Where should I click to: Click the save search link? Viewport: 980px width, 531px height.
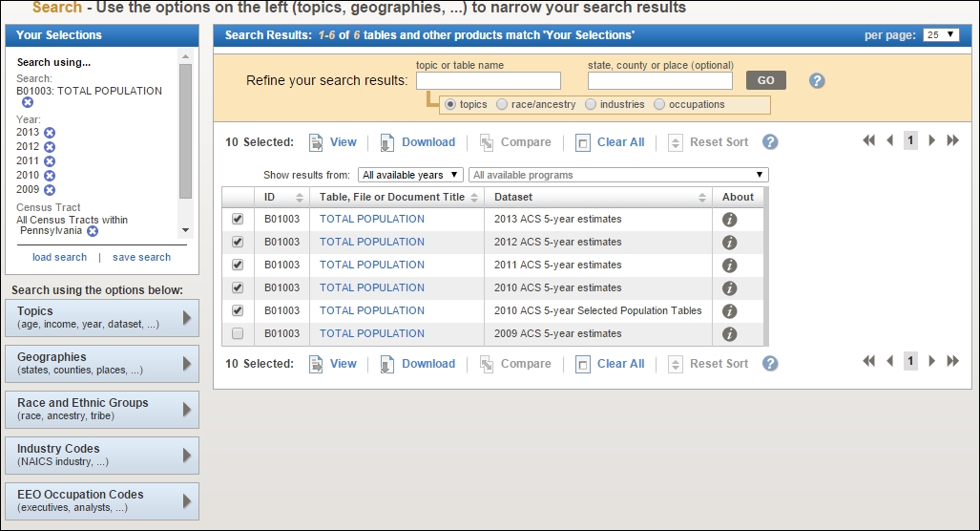[141, 257]
